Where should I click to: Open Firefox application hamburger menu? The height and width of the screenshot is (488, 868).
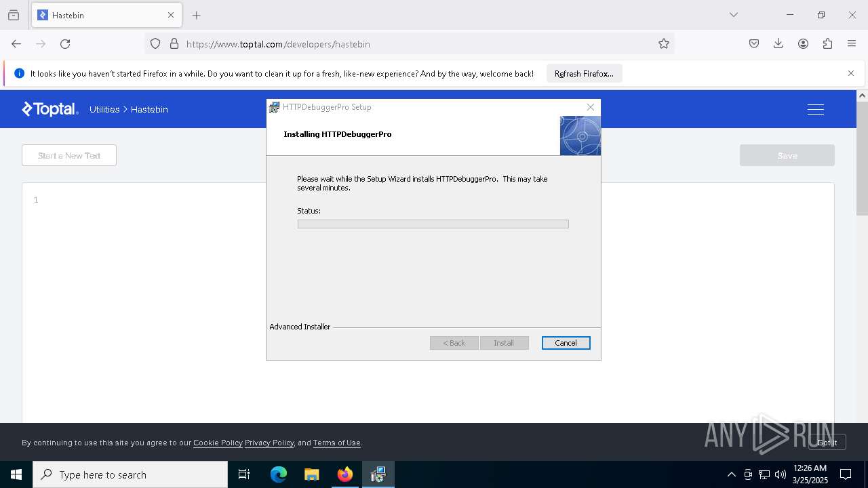pyautogui.click(x=852, y=44)
